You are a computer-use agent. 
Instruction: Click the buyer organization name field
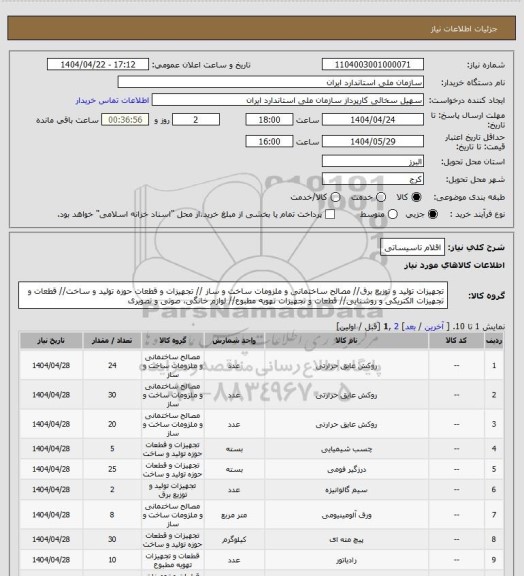coord(270,82)
